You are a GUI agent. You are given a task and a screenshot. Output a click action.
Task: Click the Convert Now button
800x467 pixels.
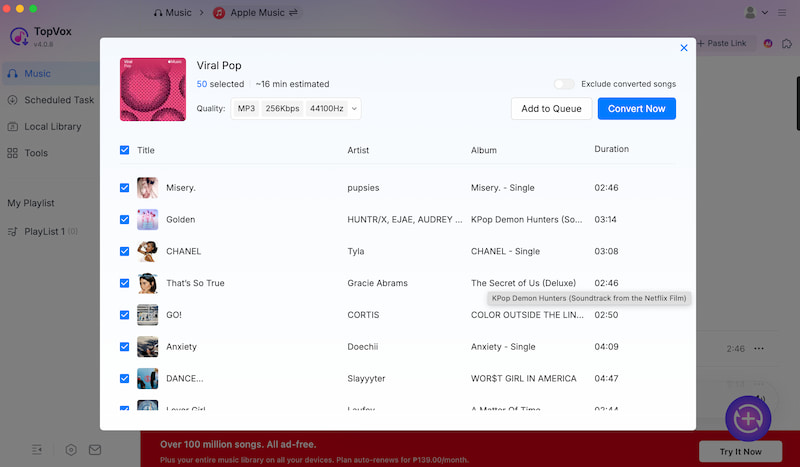[x=636, y=109]
